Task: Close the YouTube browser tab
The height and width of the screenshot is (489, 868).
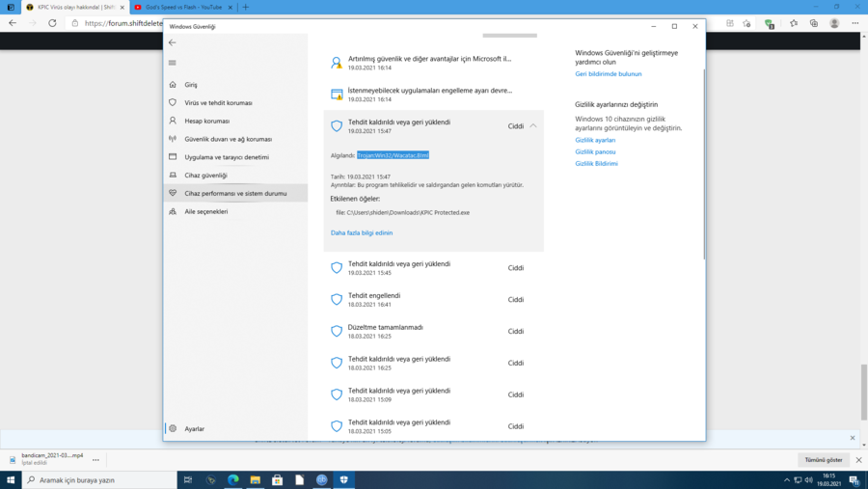Action: (x=231, y=7)
